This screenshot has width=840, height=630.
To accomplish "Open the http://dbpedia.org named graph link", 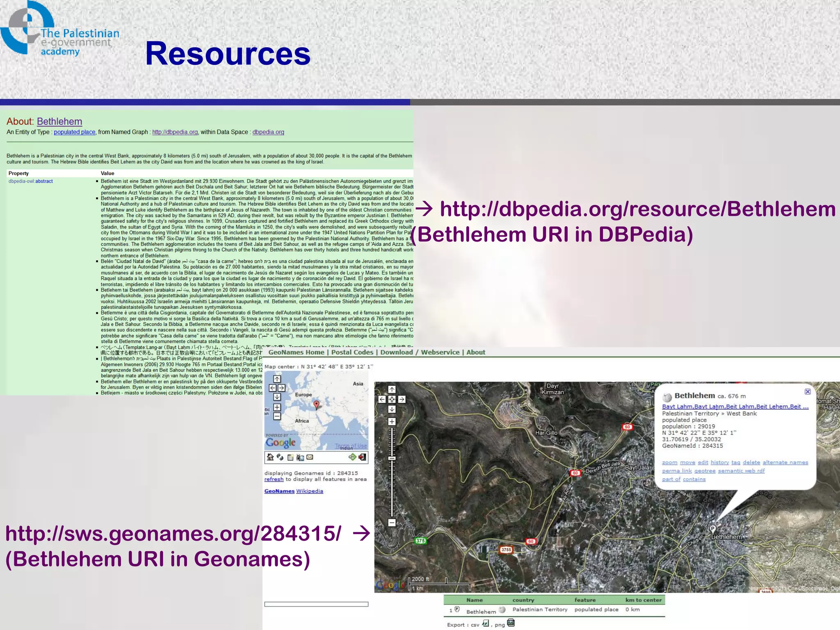I will pos(175,132).
